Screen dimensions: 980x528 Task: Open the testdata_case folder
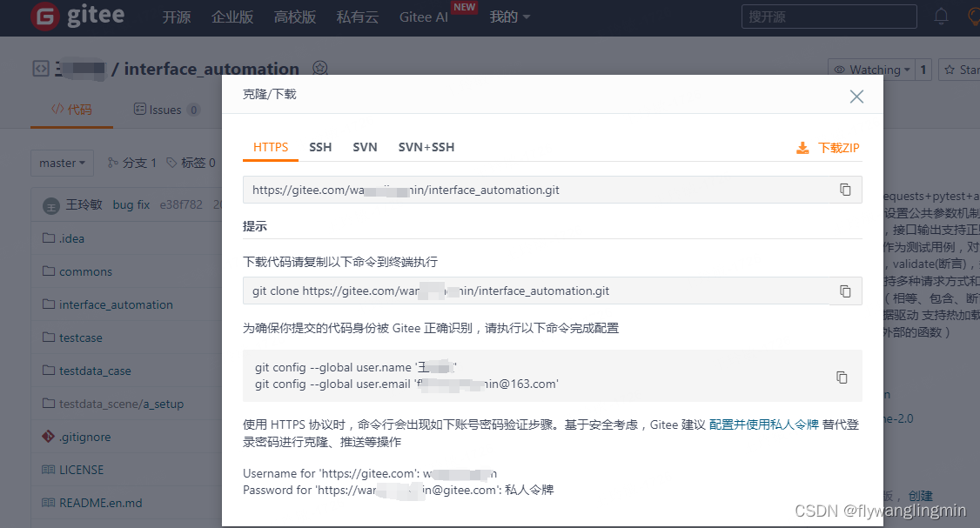pyautogui.click(x=95, y=371)
